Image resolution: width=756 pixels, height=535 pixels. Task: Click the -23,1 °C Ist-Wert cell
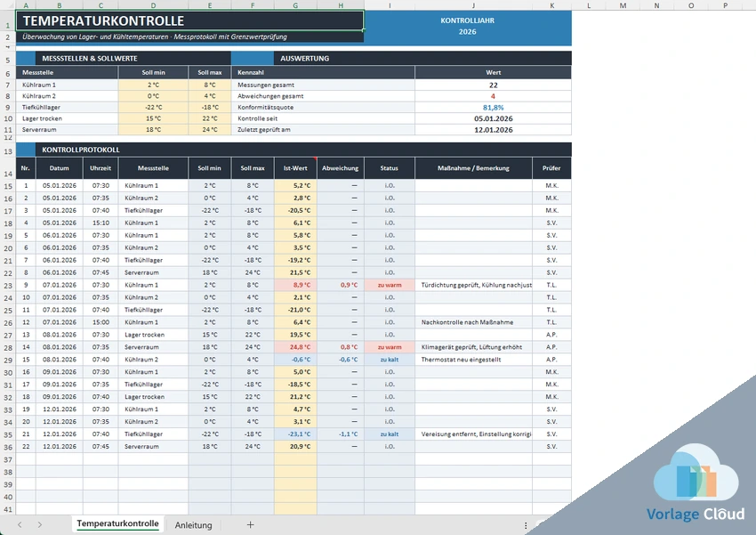295,434
